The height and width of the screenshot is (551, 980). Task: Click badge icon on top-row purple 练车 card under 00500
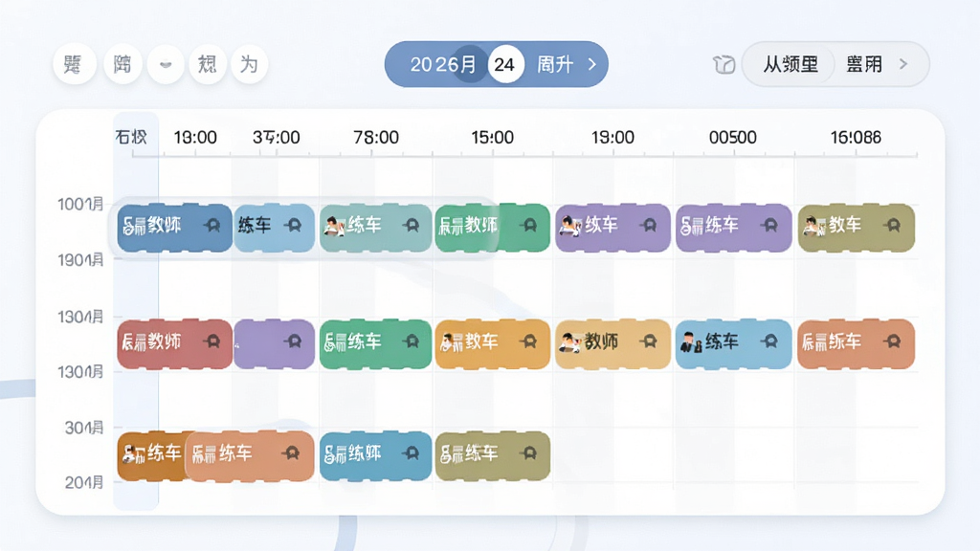tap(770, 225)
